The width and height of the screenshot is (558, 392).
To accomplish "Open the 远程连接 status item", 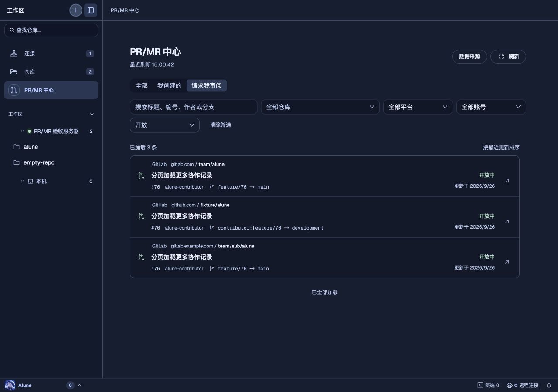I will pyautogui.click(x=522, y=385).
